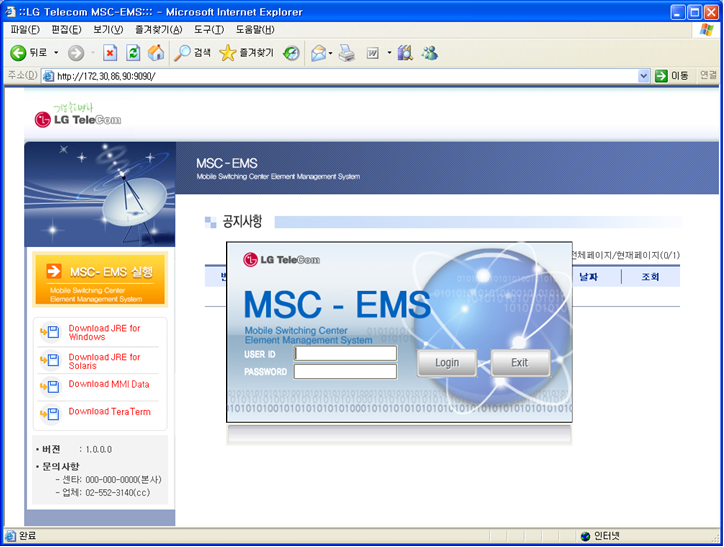Refresh the page with green arrows icon
Screen dimensions: 724x547
tap(133, 53)
